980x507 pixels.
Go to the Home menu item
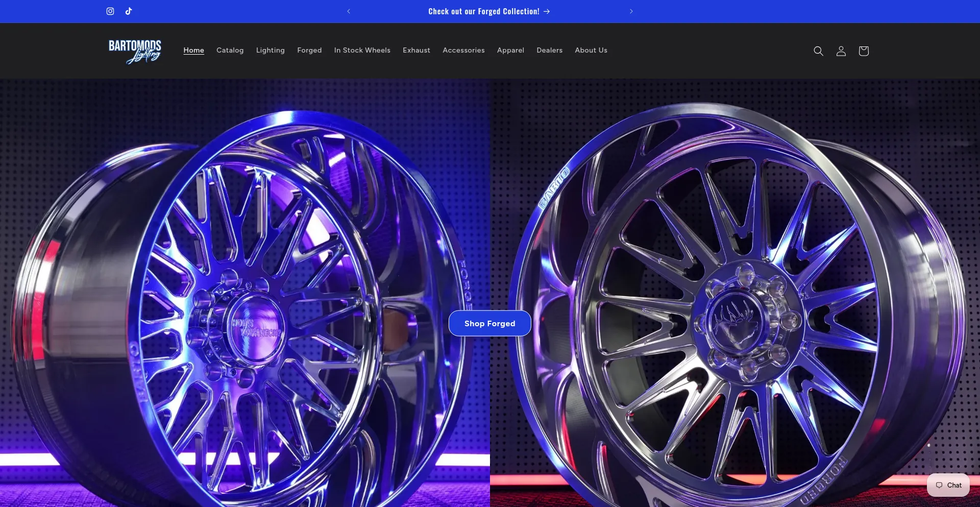pos(194,50)
